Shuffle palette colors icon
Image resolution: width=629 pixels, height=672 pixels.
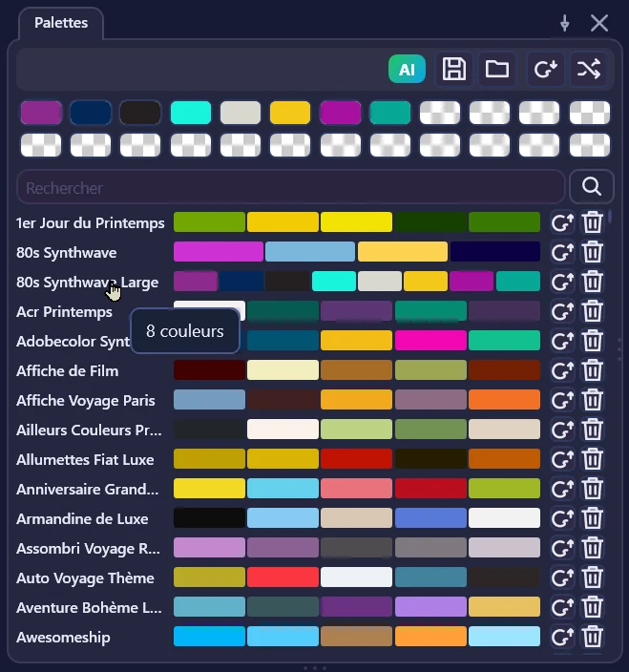(x=589, y=69)
